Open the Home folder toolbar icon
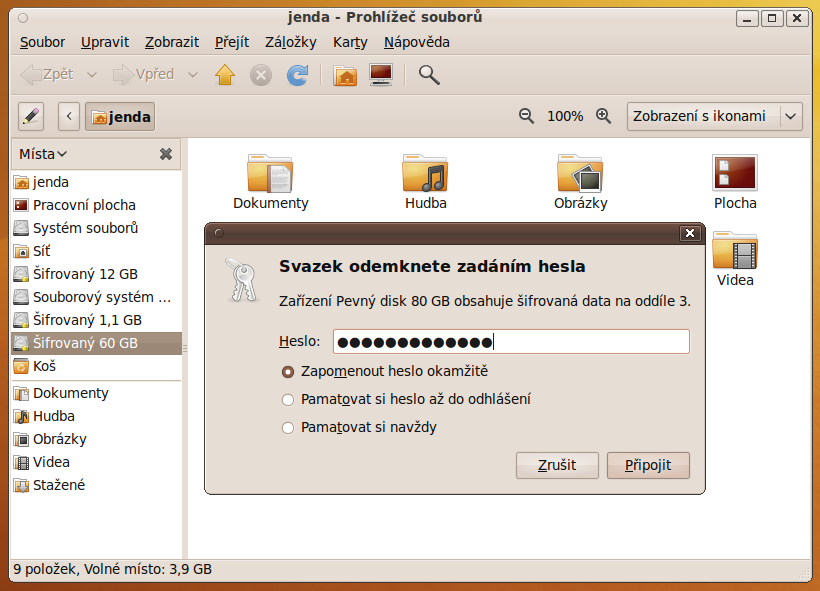 coord(345,75)
